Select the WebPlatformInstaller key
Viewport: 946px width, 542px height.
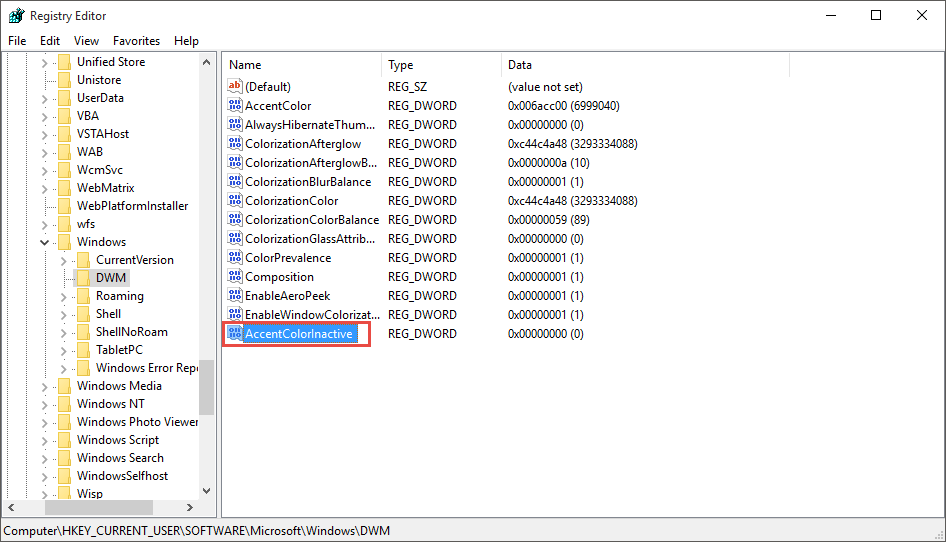132,206
